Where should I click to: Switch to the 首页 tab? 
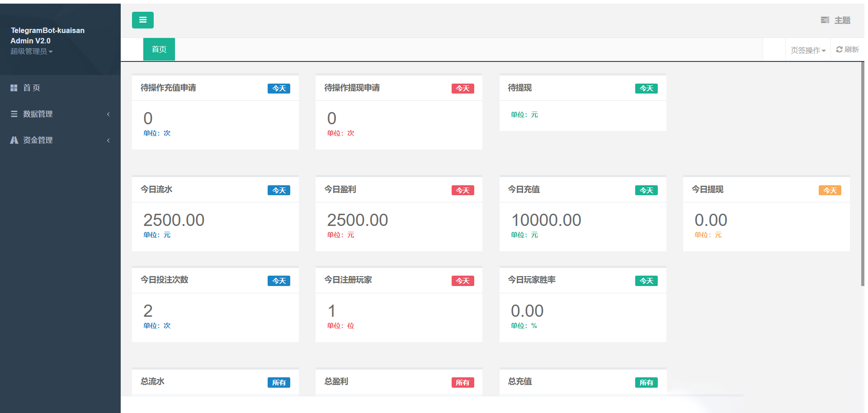point(159,49)
